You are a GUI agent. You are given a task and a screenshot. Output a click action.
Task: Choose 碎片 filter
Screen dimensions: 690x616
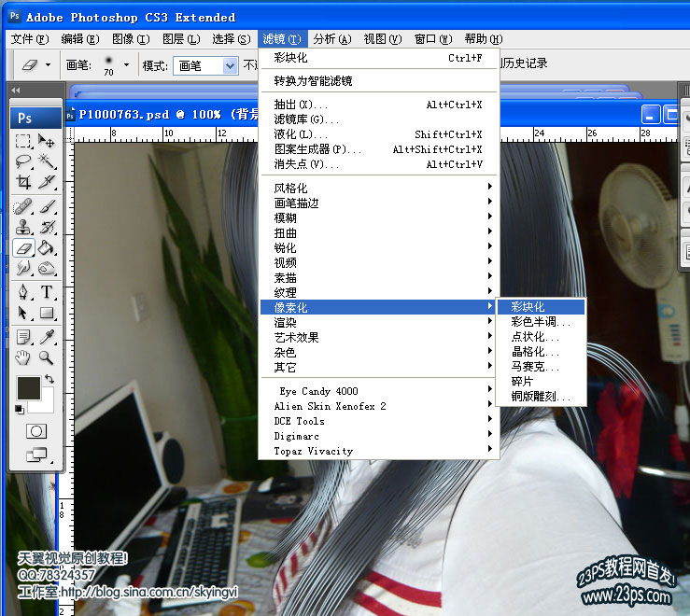click(x=541, y=382)
